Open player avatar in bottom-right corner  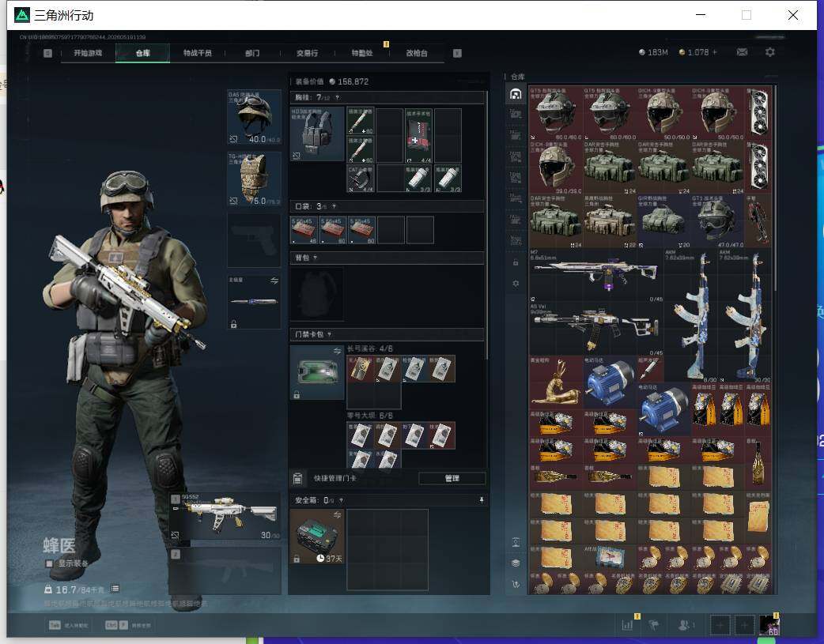pyautogui.click(x=769, y=625)
